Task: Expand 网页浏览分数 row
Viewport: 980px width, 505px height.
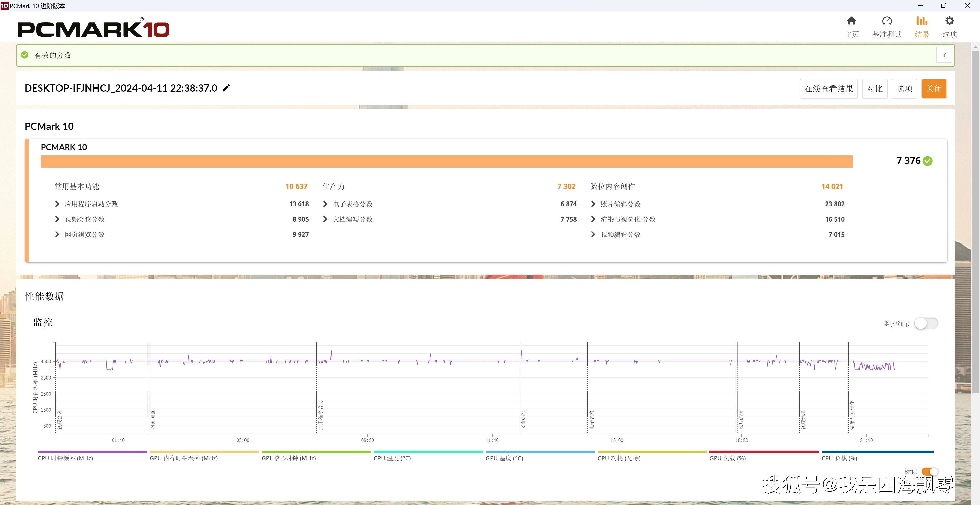Action: point(57,234)
